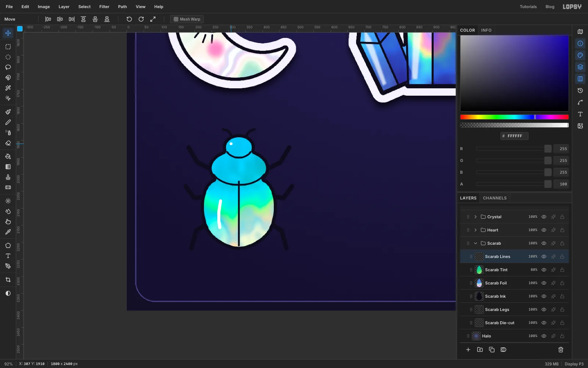Expand the Crystal layer group
Viewport: 588px width, 368px height.
click(476, 217)
